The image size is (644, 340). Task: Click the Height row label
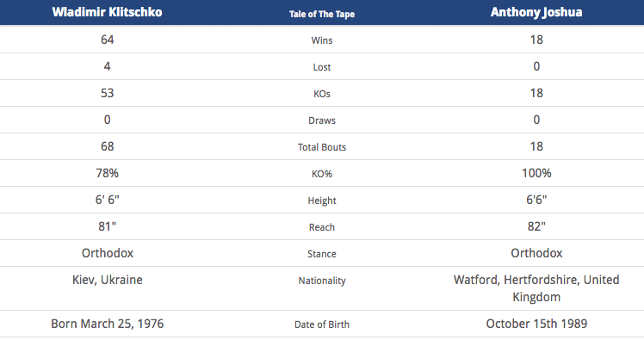[322, 201]
